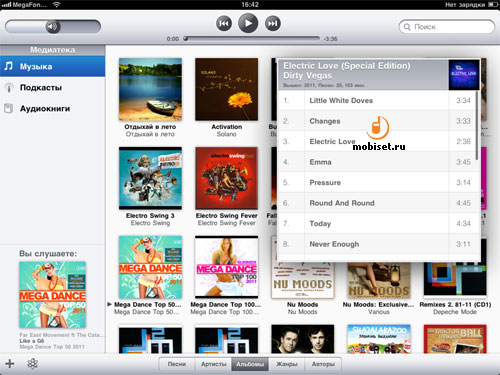This screenshot has width=500, height=375.
Task: Open the two-men portrait album cover
Action: tap(303, 339)
